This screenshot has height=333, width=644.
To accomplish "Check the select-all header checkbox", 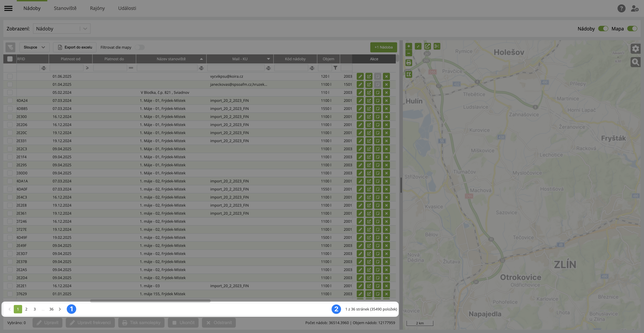I will coord(10,59).
